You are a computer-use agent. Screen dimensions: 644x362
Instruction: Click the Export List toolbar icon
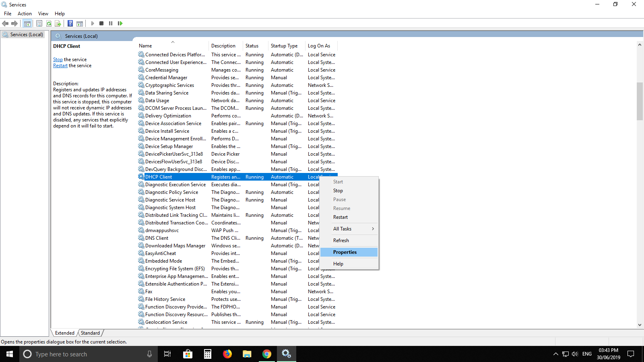click(58, 23)
